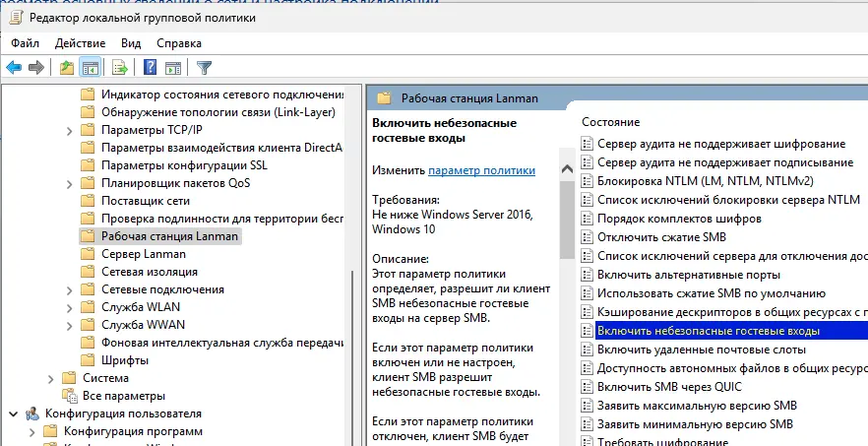Click the folder icon of Поставщик сети
The height and width of the screenshot is (446, 868).
coord(88,201)
